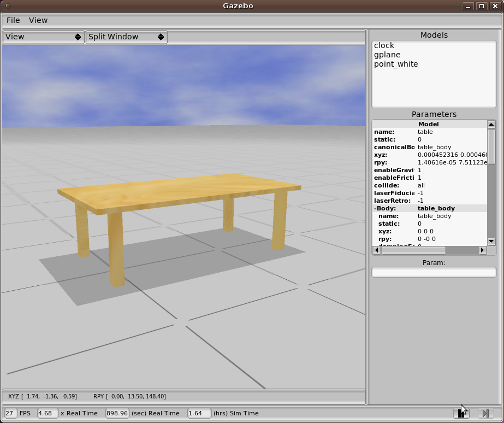Open the View dropdown above viewport
The image size is (504, 423).
point(44,37)
